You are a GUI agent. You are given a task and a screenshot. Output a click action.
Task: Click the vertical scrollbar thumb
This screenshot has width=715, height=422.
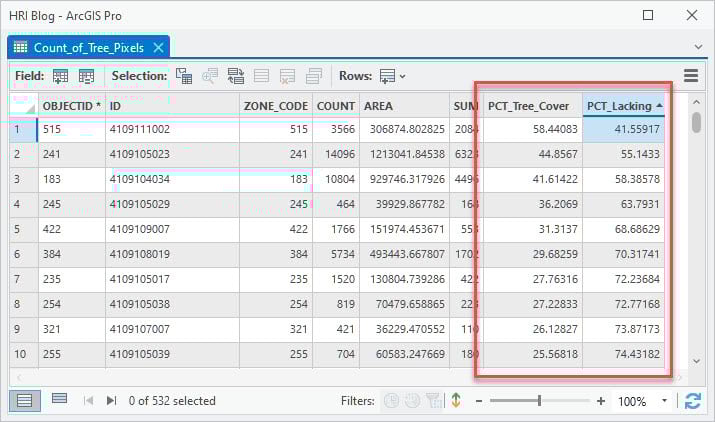point(696,122)
